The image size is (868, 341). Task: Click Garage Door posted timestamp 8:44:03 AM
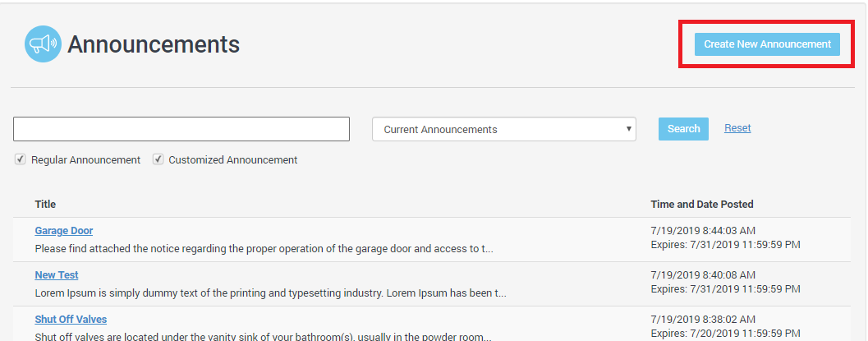click(x=703, y=231)
